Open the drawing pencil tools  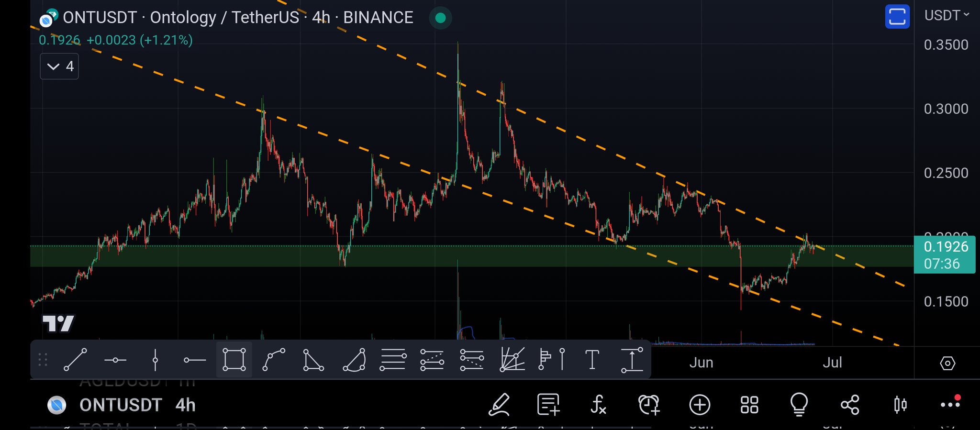(x=499, y=405)
